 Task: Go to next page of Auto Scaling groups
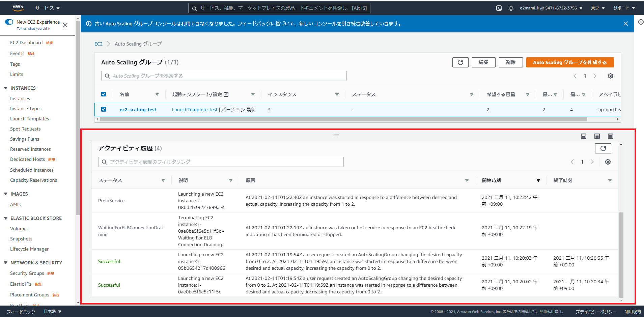pos(595,76)
